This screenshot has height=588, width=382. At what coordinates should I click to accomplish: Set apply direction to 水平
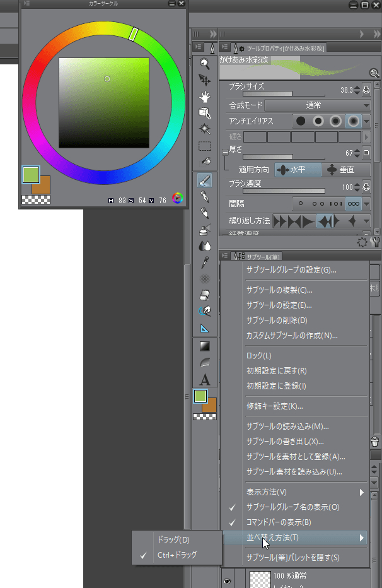coord(298,170)
